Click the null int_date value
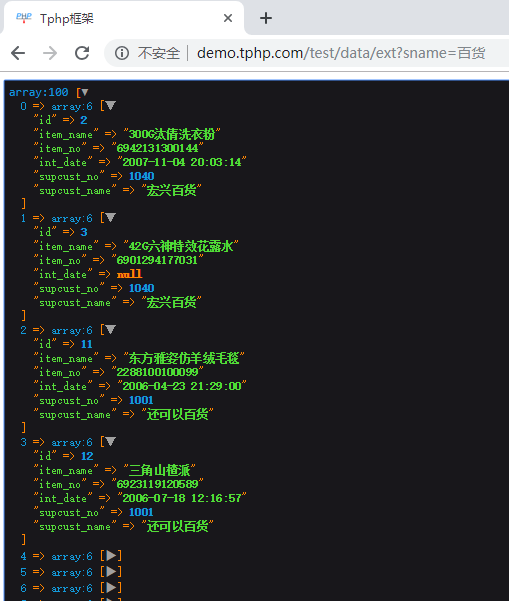The width and height of the screenshot is (509, 601). click(x=130, y=274)
